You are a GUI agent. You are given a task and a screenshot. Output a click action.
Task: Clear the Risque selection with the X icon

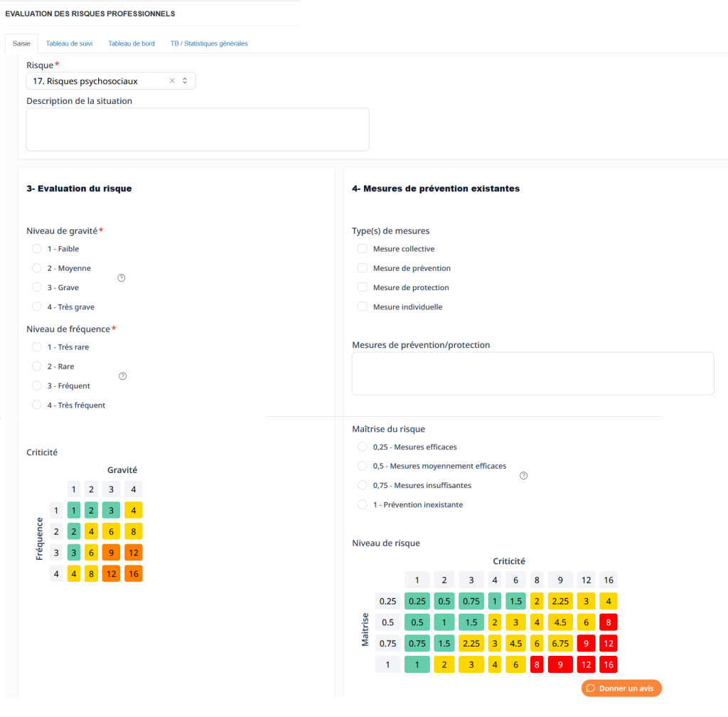pyautogui.click(x=172, y=81)
